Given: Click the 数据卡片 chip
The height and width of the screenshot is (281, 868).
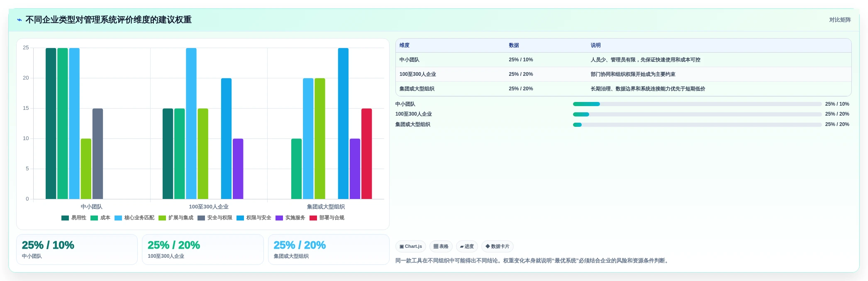Looking at the screenshot, I should pyautogui.click(x=497, y=247).
